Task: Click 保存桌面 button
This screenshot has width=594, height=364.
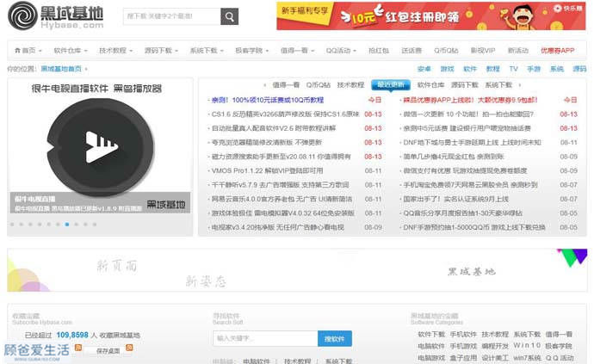Action: tap(108, 351)
